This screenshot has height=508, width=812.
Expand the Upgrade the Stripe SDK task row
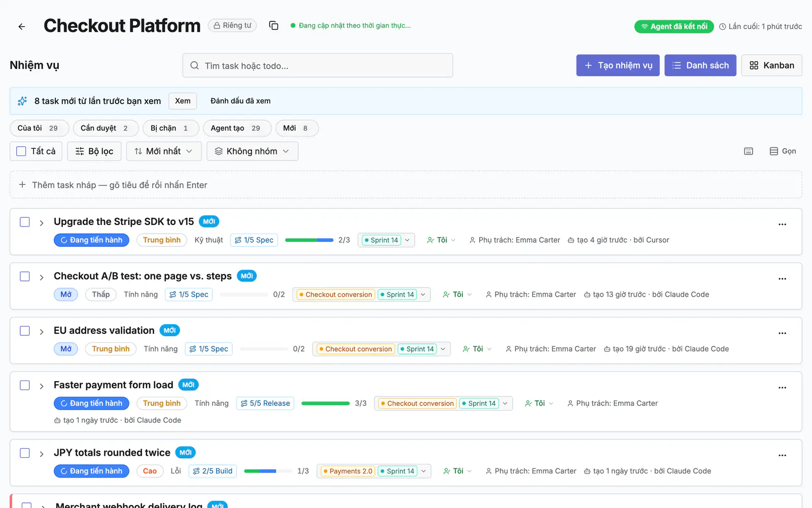tap(42, 223)
